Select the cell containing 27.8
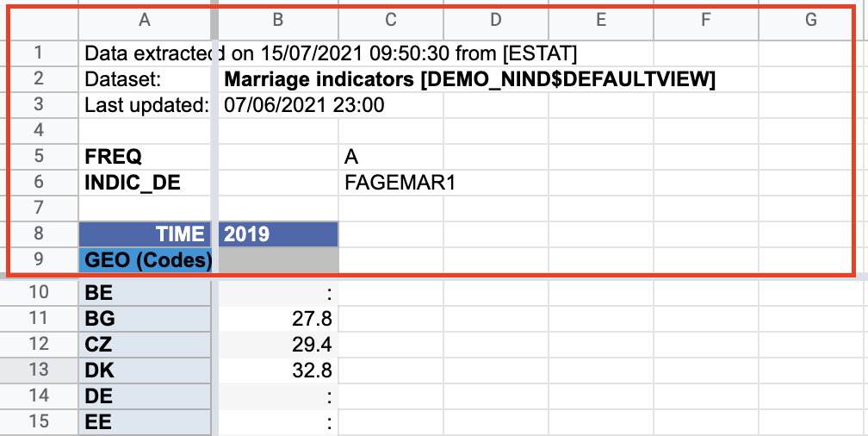This screenshot has width=868, height=436. coord(278,319)
